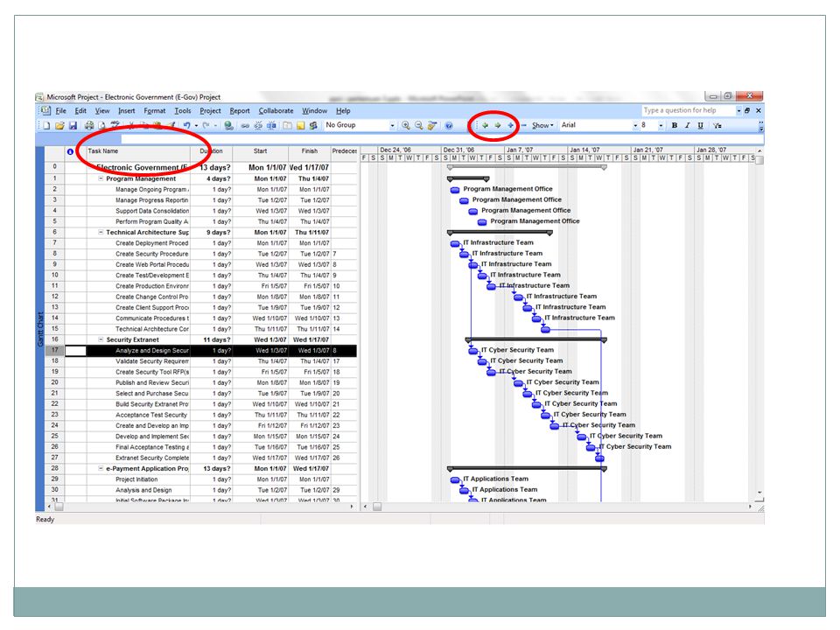840x630 pixels.
Task: Open Task Notes with yellow note icon
Action: tap(300, 125)
